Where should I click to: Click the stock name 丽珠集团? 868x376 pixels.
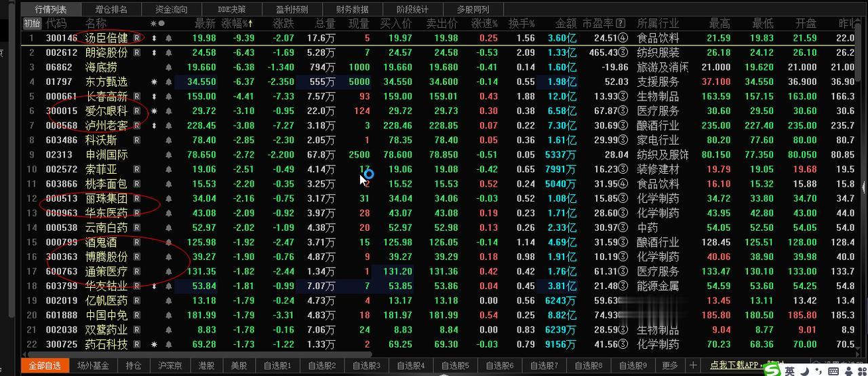106,199
